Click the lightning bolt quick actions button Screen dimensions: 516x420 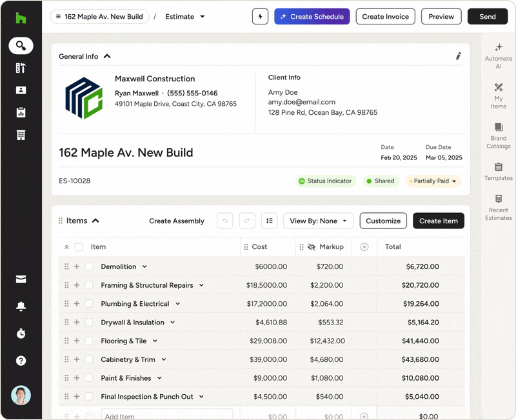coord(260,17)
